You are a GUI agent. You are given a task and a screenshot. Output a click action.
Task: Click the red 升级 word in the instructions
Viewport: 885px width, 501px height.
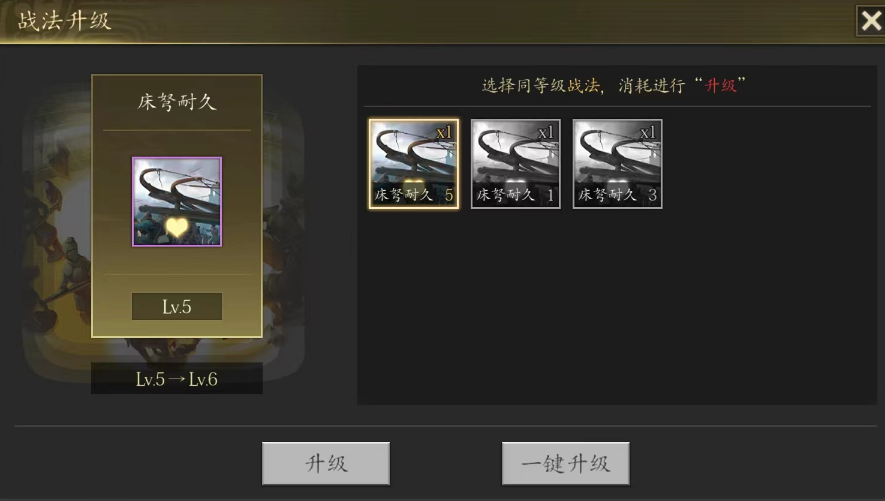click(x=720, y=86)
